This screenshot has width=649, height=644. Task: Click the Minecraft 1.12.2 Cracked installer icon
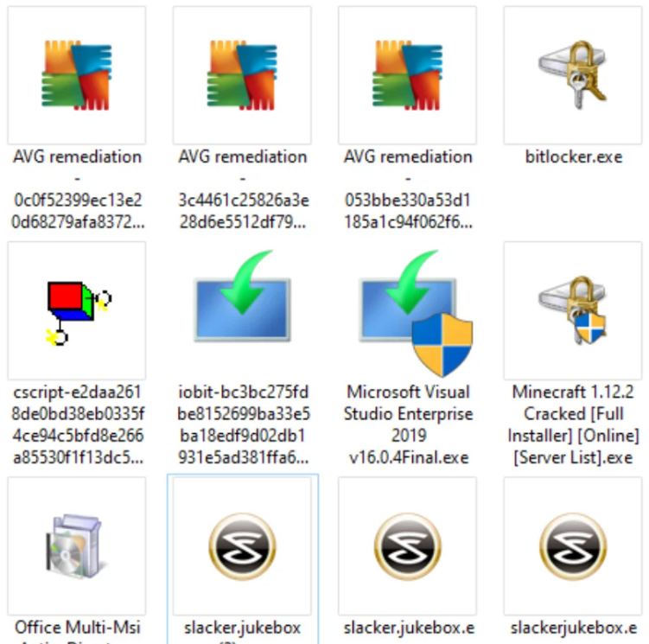tap(573, 309)
